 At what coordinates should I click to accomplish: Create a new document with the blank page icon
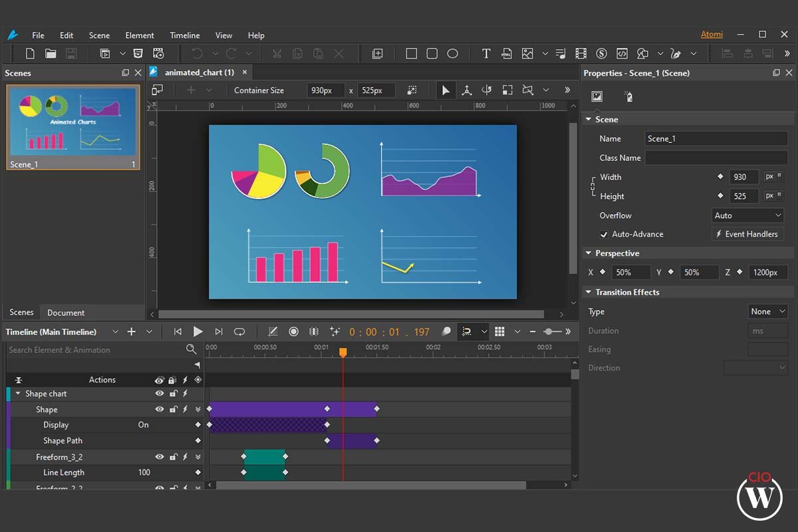click(x=30, y=54)
